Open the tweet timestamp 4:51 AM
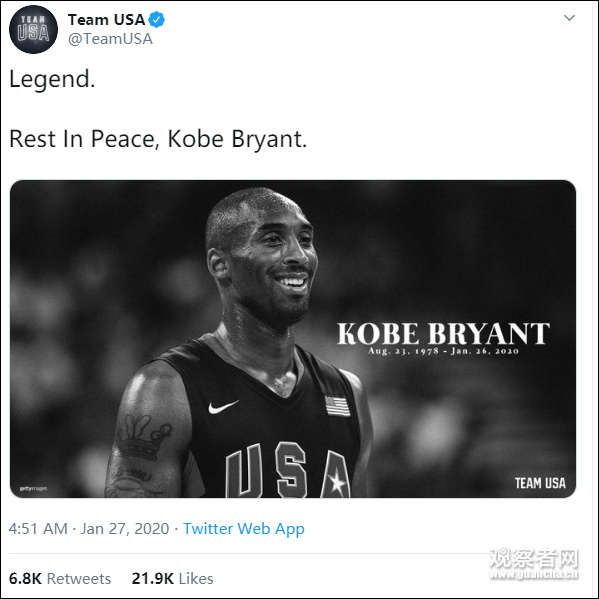 (89, 529)
